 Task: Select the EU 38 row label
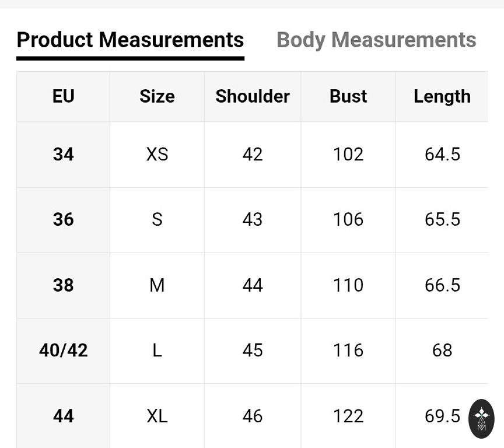(x=64, y=285)
